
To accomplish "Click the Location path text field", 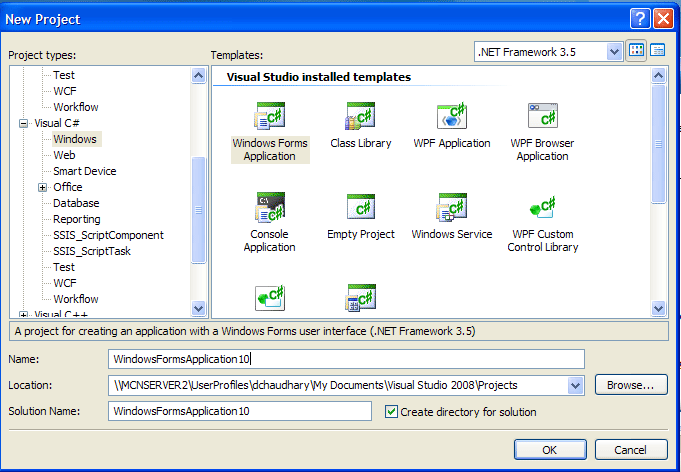I will (x=338, y=385).
